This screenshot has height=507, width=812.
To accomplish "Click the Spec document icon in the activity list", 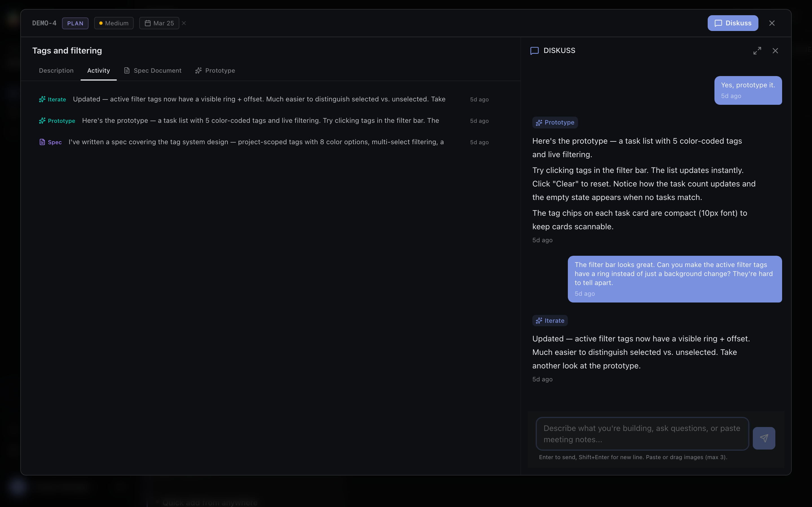I will [42, 142].
